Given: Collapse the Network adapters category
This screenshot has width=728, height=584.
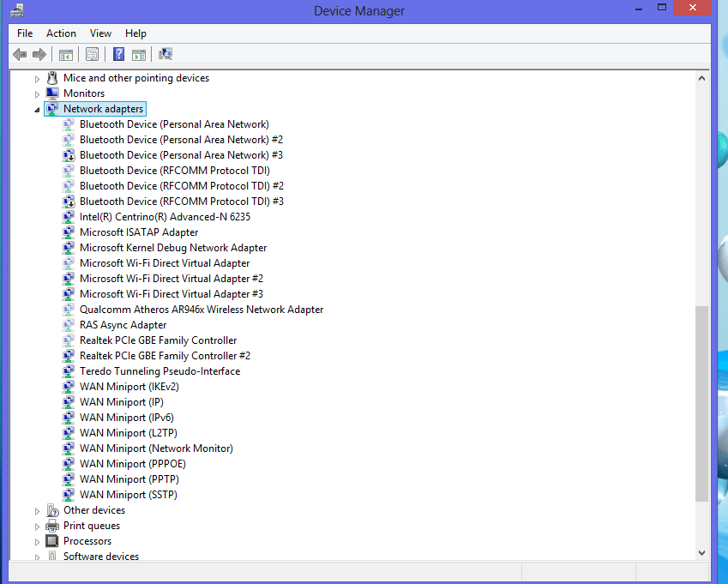Looking at the screenshot, I should (37, 110).
